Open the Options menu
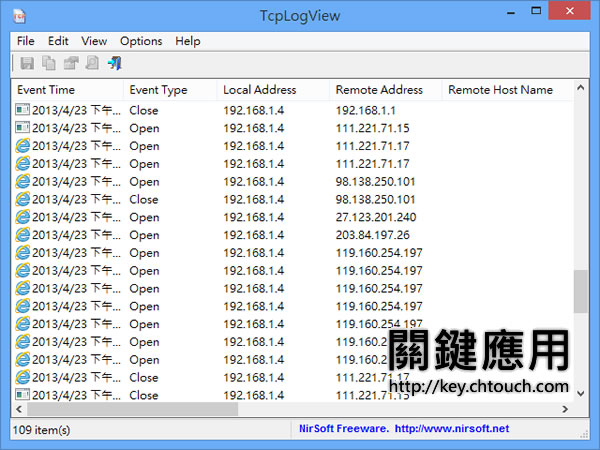The width and height of the screenshot is (600, 450). 141,41
